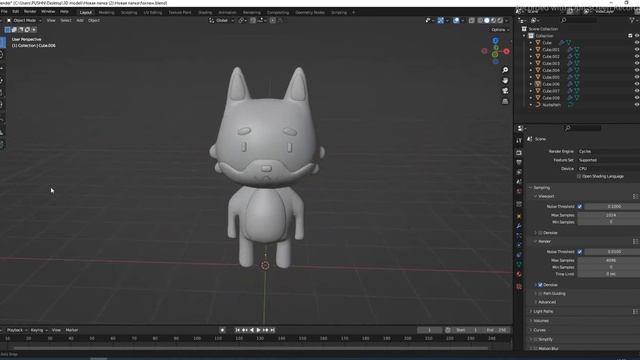The width and height of the screenshot is (640, 360).
Task: Switch to the Shading workspace tab
Action: tap(205, 13)
